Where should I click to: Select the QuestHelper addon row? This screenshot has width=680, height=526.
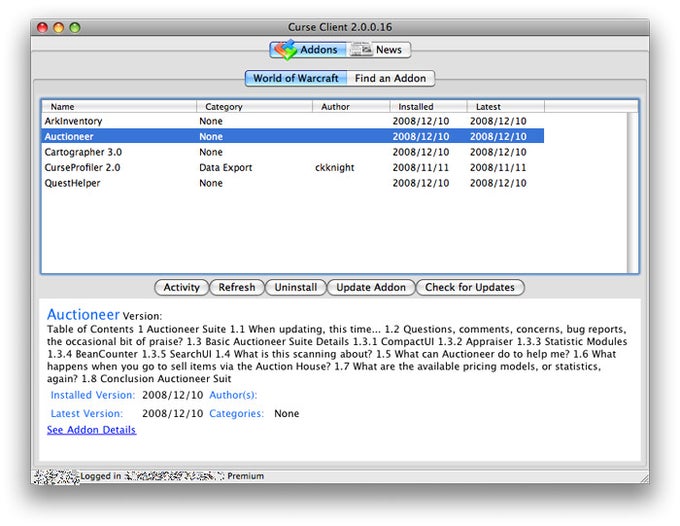tap(293, 183)
